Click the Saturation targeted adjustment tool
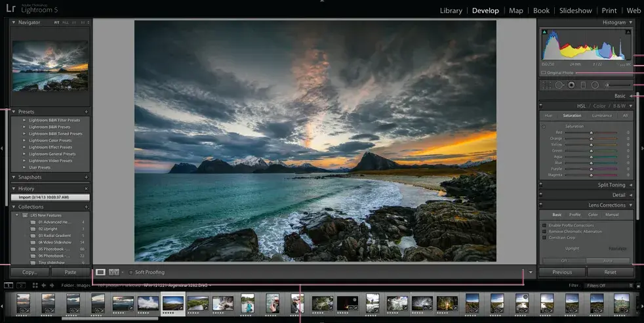This screenshot has width=644, height=323. [544, 127]
